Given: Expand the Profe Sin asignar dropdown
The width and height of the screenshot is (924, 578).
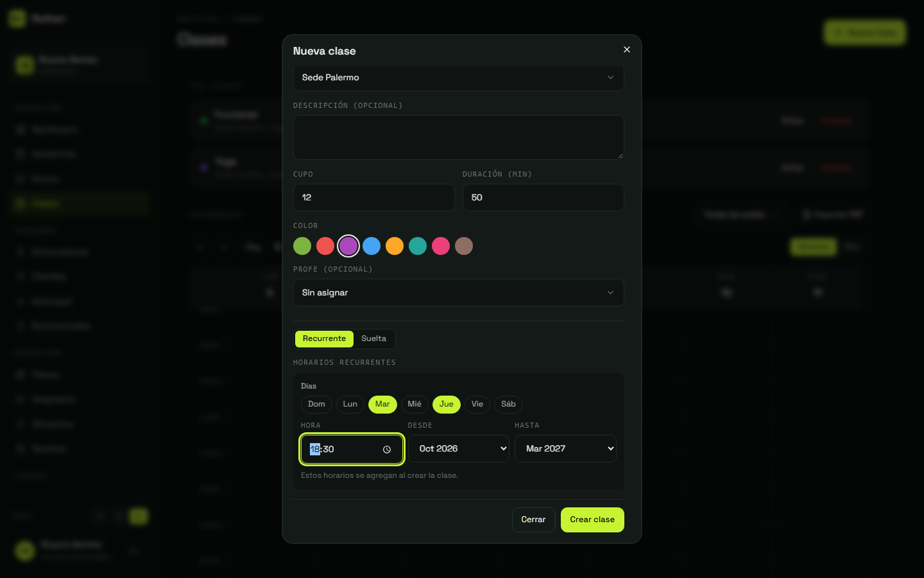Looking at the screenshot, I should (x=459, y=293).
